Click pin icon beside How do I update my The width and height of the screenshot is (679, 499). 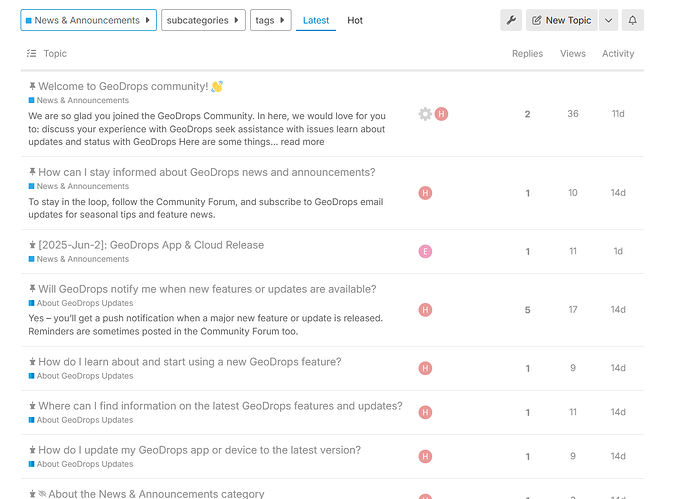click(x=32, y=450)
